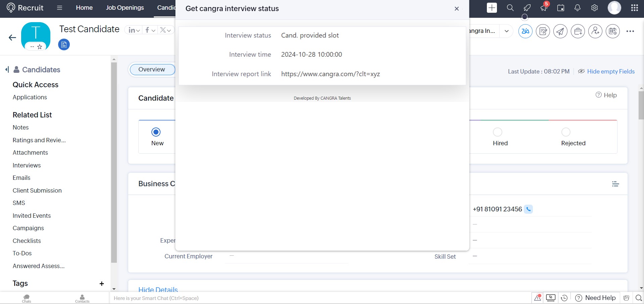Select the Rejected status radio button
The width and height of the screenshot is (644, 304).
(566, 132)
